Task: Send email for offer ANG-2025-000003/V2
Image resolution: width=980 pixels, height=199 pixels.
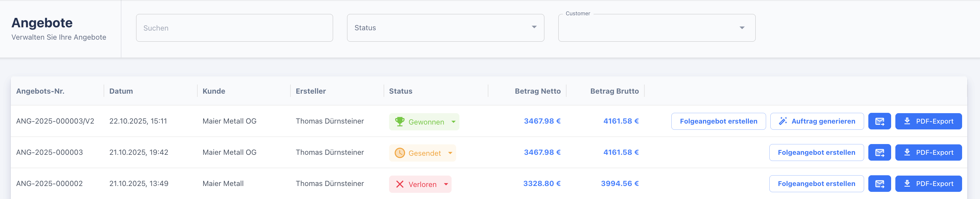Action: click(x=879, y=122)
